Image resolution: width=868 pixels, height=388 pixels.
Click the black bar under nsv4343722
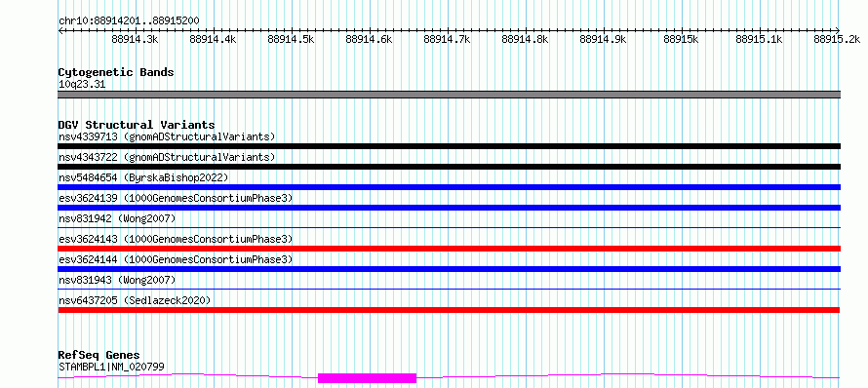click(449, 167)
